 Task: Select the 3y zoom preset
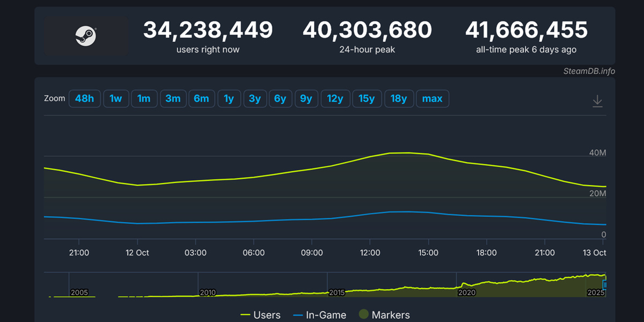click(255, 98)
